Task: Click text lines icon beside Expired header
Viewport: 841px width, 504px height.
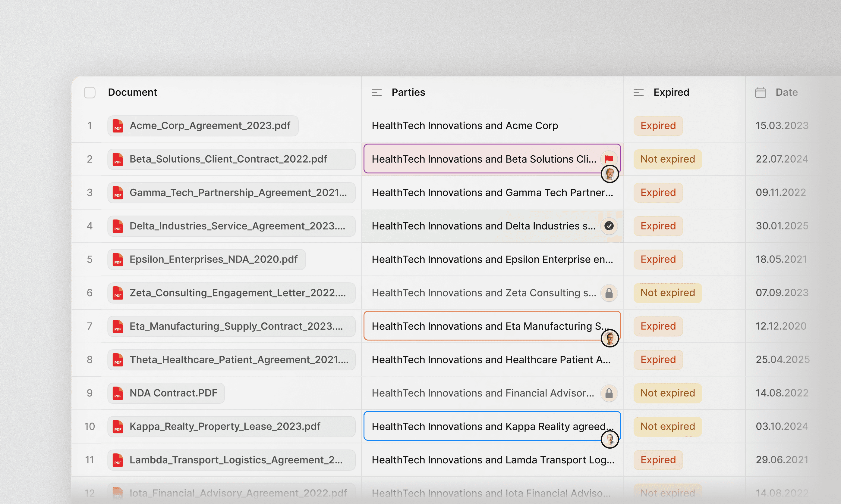Action: 638,92
